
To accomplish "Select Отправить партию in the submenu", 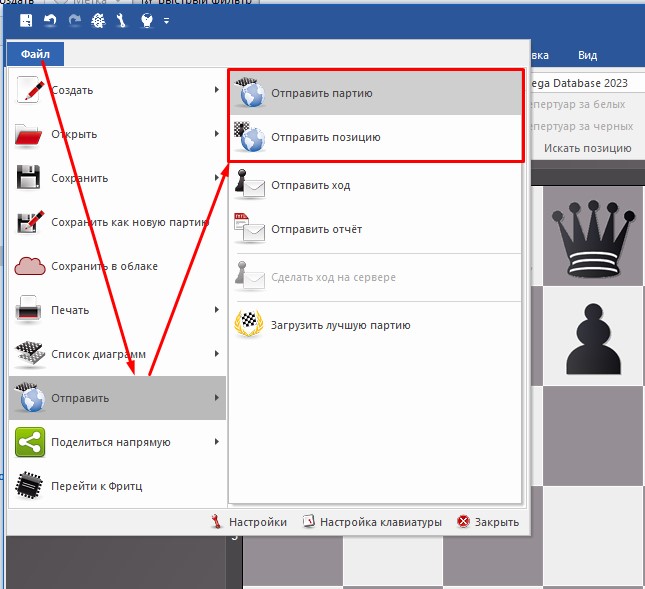I will [x=321, y=93].
